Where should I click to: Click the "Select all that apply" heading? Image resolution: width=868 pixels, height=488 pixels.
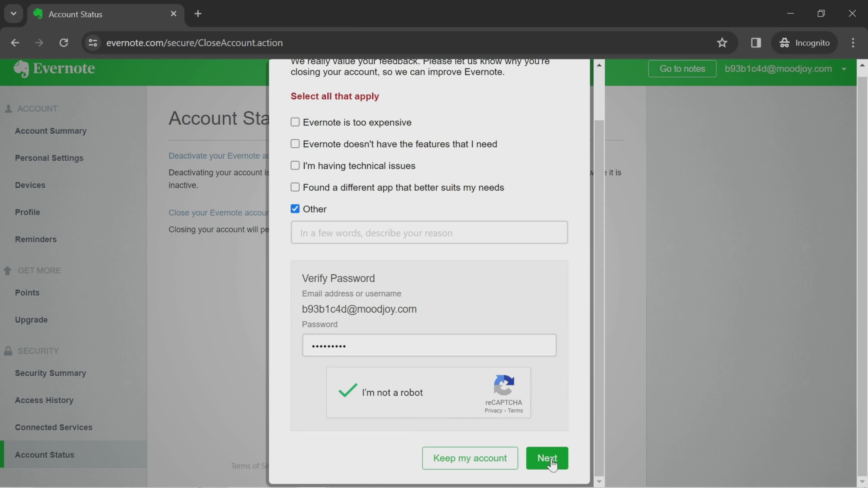click(x=335, y=96)
